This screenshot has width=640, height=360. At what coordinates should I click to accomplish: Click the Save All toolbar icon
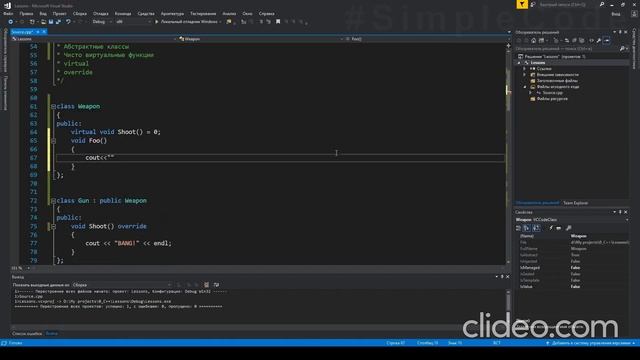click(58, 22)
